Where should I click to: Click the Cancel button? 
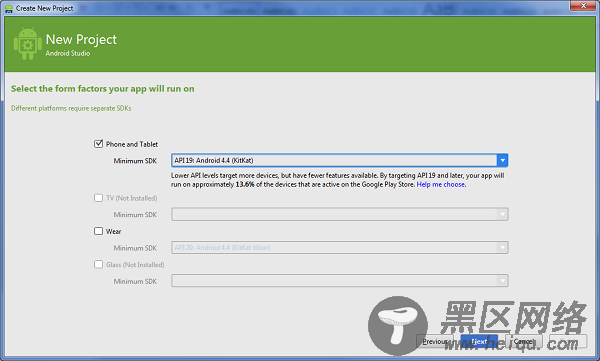(x=523, y=341)
